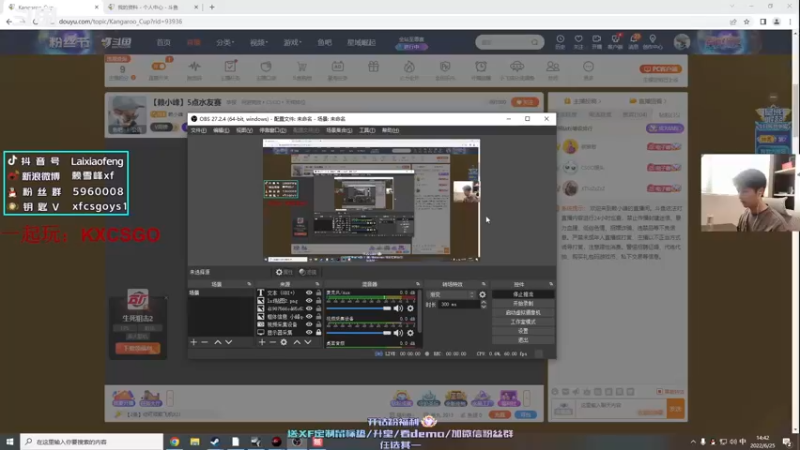Screen dimensions: 800x450
Task: Open 视频 dropdown in Douyu navigation bar
Action: [x=259, y=42]
